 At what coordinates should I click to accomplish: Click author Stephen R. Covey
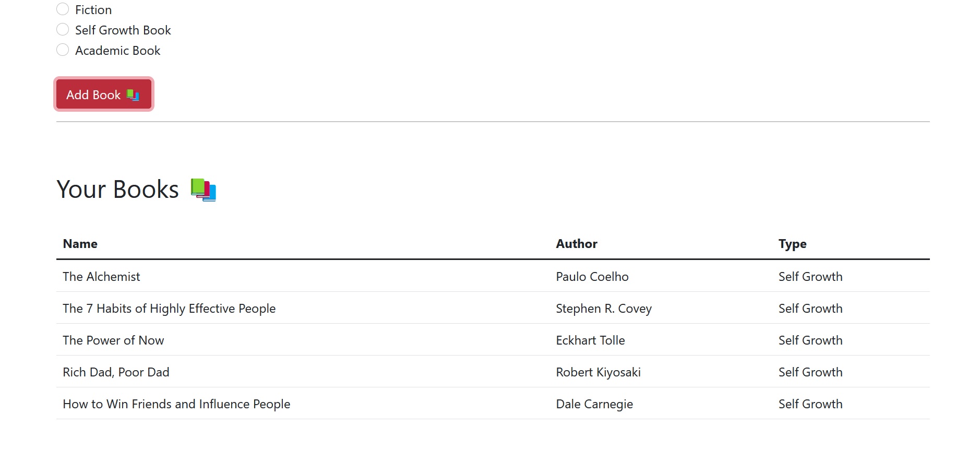[604, 309]
